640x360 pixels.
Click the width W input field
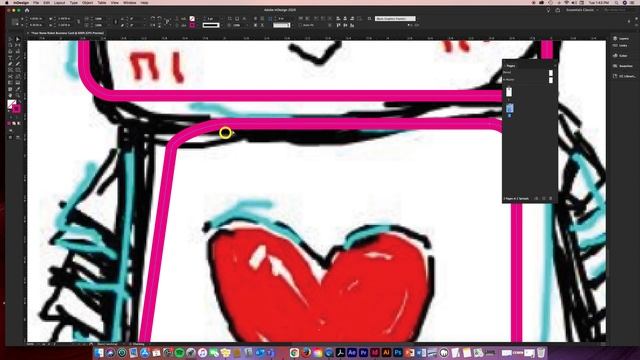coord(63,19)
